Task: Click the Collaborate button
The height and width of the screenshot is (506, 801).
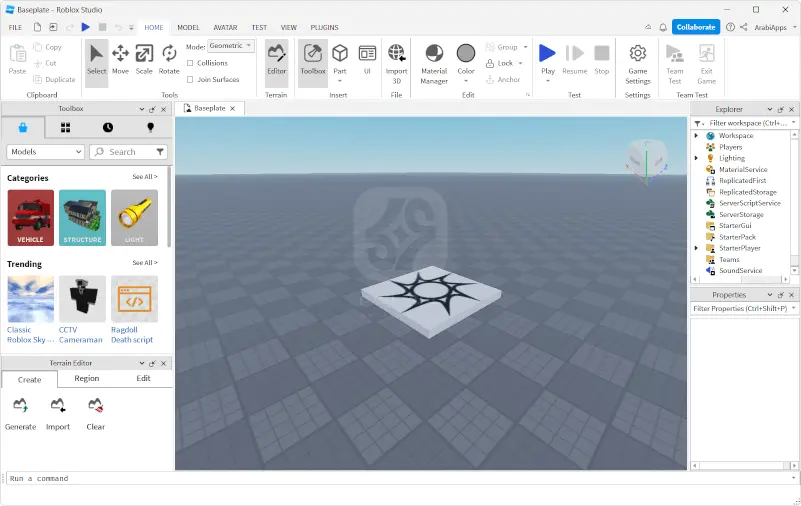Action: (x=696, y=27)
